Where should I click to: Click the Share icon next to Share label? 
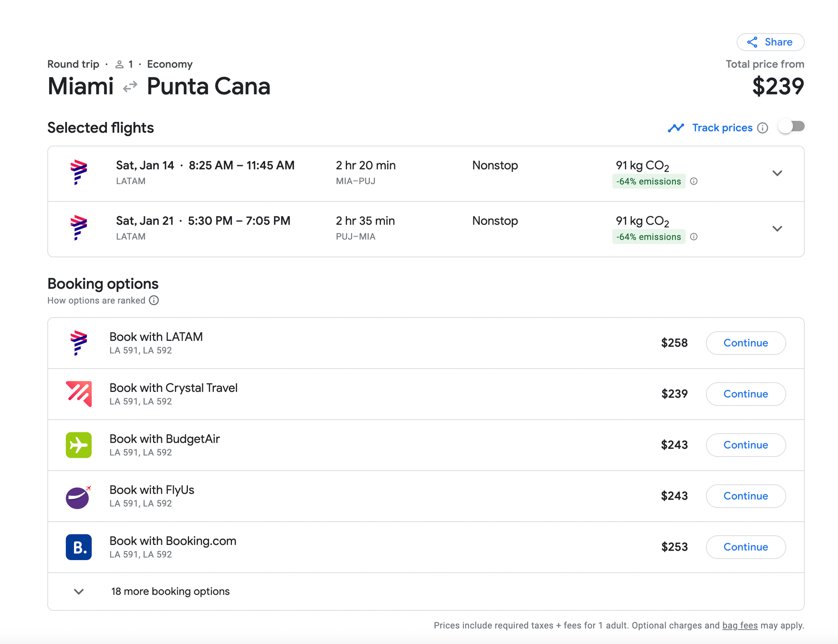[753, 42]
